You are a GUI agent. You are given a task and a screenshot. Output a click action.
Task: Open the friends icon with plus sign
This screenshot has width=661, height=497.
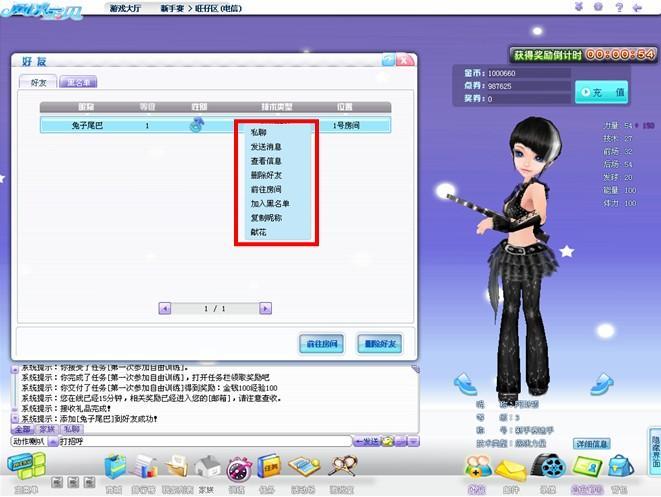[478, 467]
